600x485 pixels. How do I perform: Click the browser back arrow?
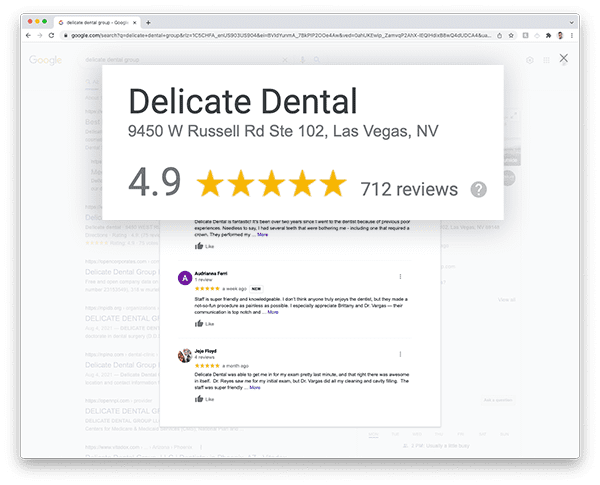tap(28, 36)
